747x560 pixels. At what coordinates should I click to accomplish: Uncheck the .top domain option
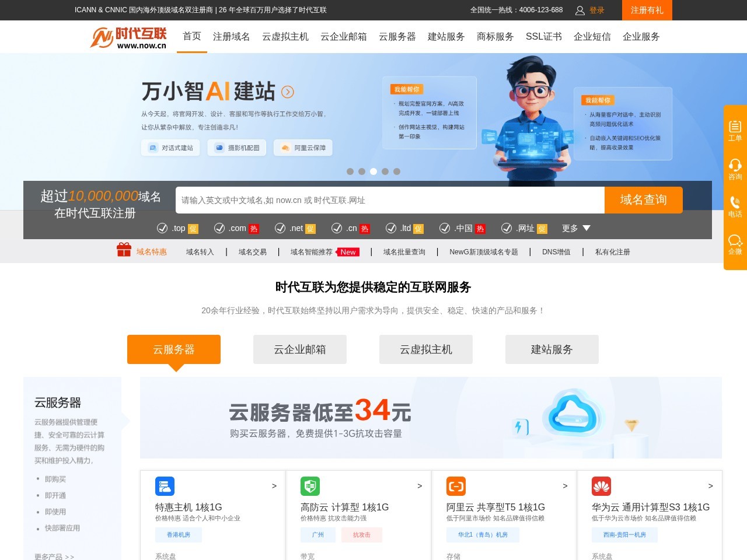tap(162, 228)
